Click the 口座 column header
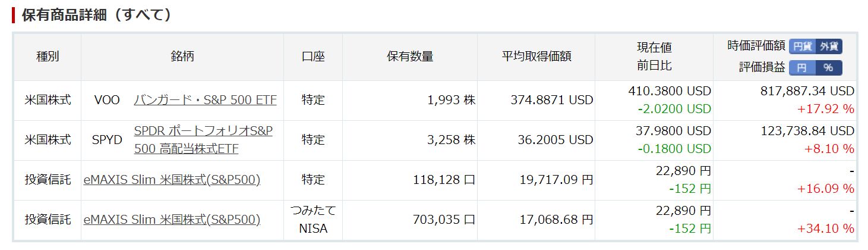The image size is (868, 250). pyautogui.click(x=313, y=57)
